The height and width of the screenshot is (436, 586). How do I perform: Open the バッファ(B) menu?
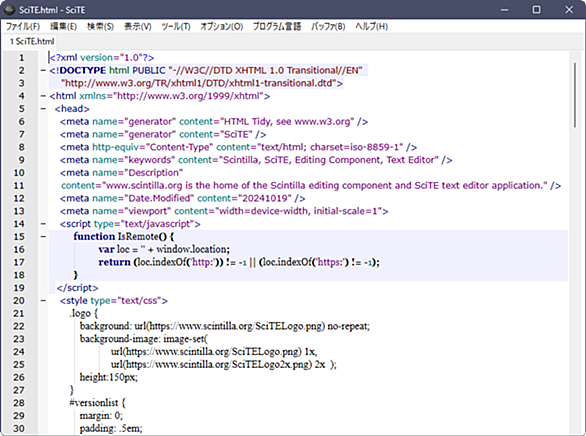328,27
